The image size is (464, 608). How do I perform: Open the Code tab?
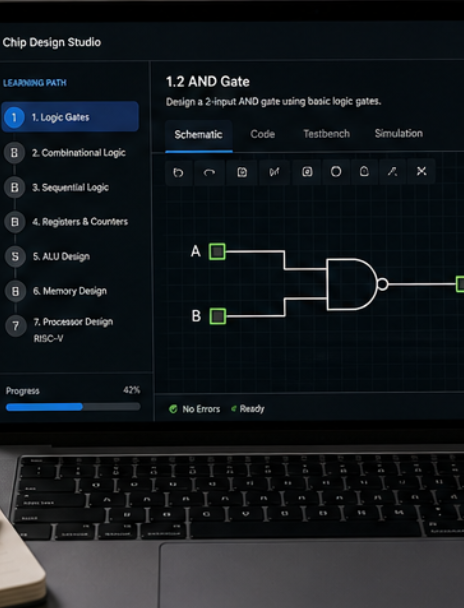click(262, 134)
